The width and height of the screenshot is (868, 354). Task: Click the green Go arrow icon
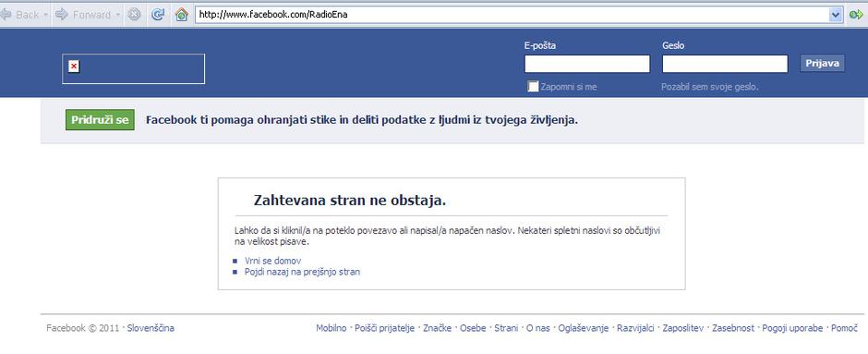pyautogui.click(x=856, y=15)
